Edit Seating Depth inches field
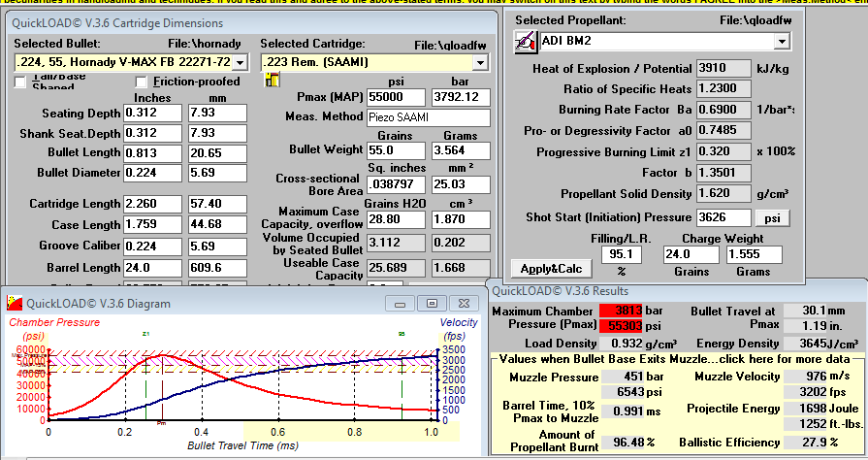 (x=153, y=113)
